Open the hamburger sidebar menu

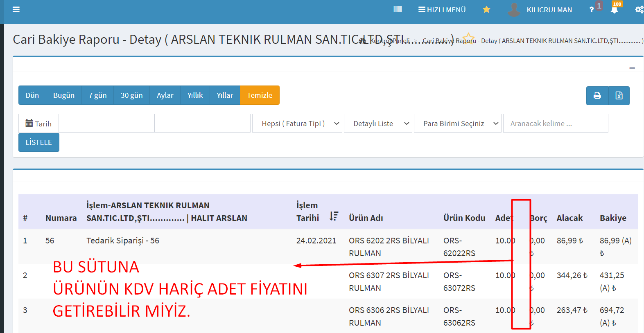(16, 9)
